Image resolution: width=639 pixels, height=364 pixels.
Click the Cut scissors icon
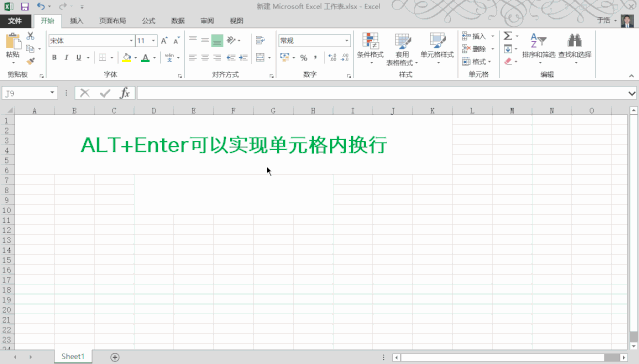30,36
